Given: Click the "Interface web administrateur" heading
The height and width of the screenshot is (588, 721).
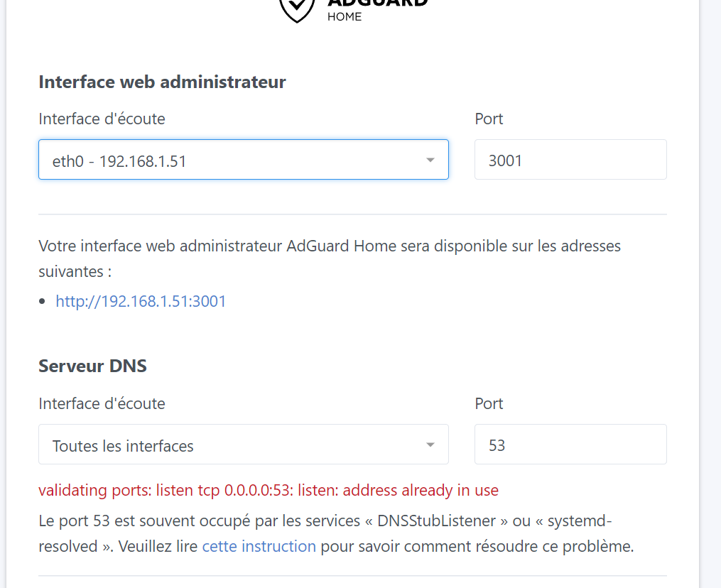Looking at the screenshot, I should point(162,82).
